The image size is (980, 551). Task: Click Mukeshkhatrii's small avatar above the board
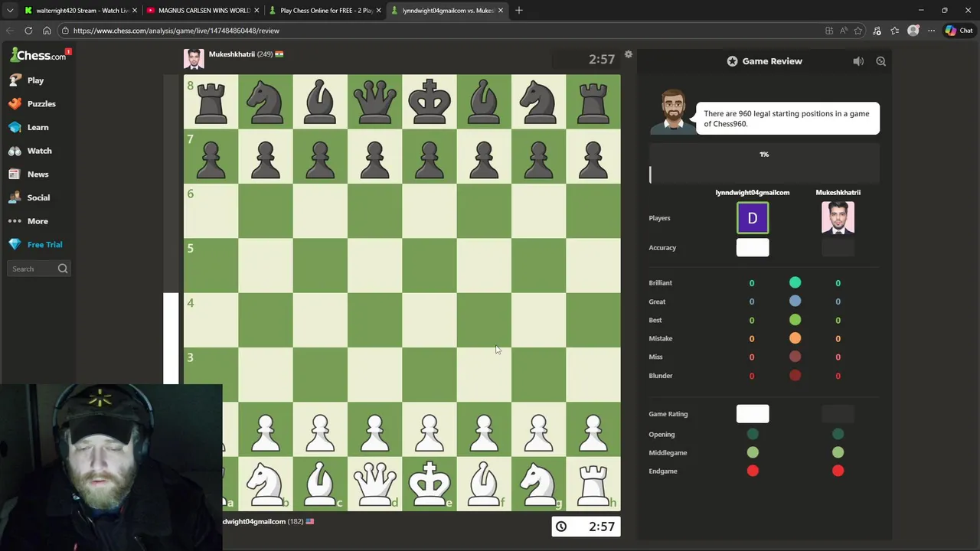(194, 59)
